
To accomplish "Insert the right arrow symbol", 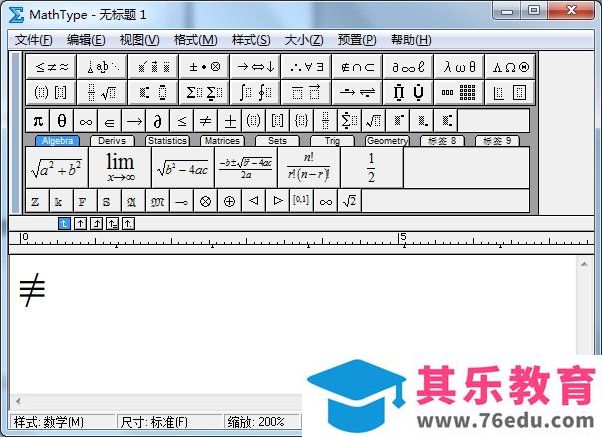I will [x=134, y=121].
